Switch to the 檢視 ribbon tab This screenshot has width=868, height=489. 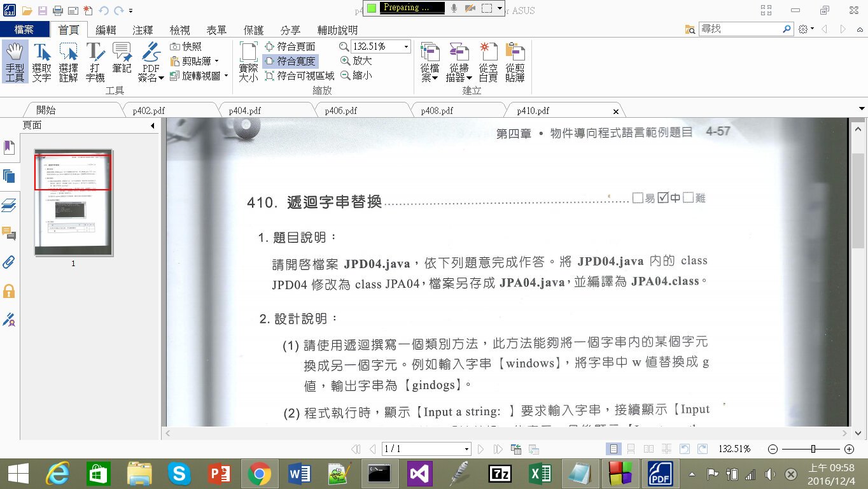(x=179, y=30)
